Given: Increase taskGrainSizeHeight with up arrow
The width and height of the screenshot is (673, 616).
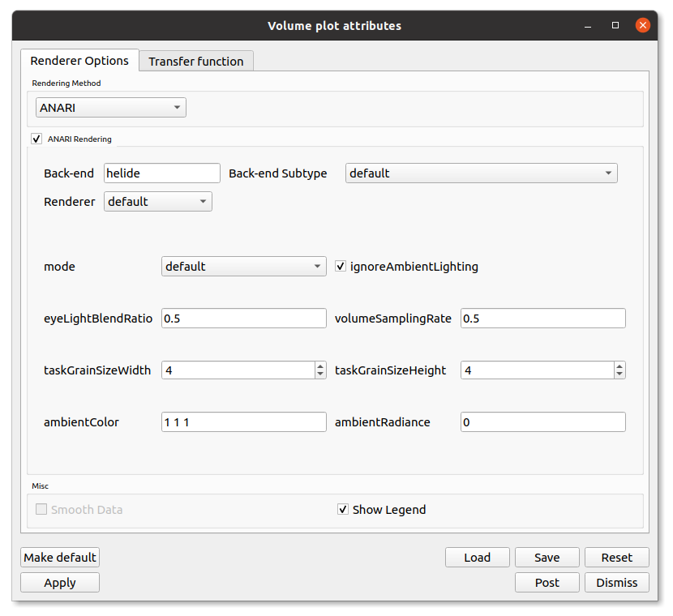Looking at the screenshot, I should click(619, 366).
